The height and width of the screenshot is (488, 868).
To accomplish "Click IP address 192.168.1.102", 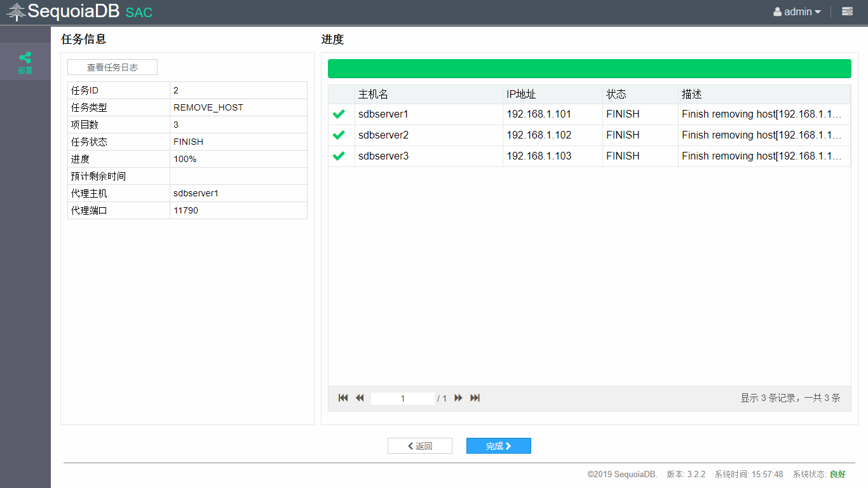I will click(539, 135).
